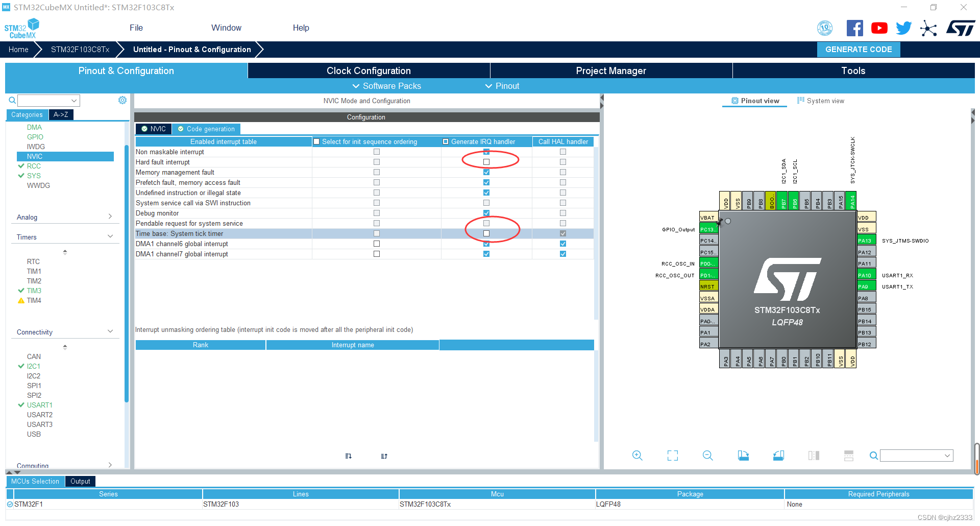Select USART1 in the Connectivity list
Image resolution: width=980 pixels, height=526 pixels.
coord(39,405)
